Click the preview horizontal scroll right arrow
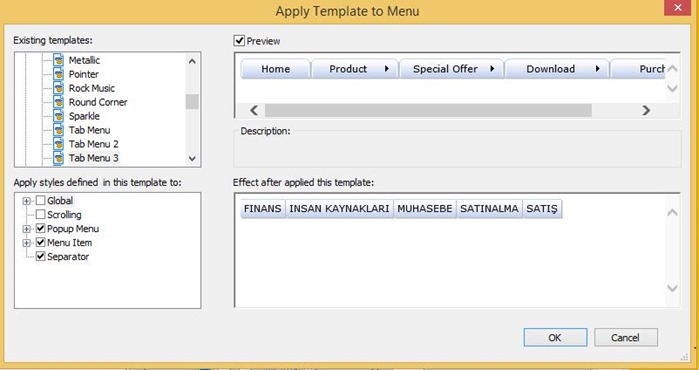 click(x=646, y=110)
